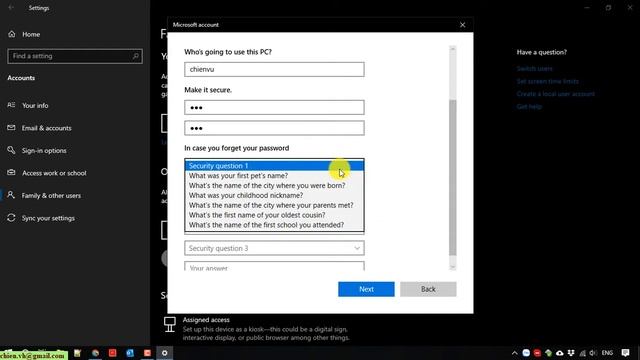
Task: Choose What was your first pet's name?
Action: [274, 176]
